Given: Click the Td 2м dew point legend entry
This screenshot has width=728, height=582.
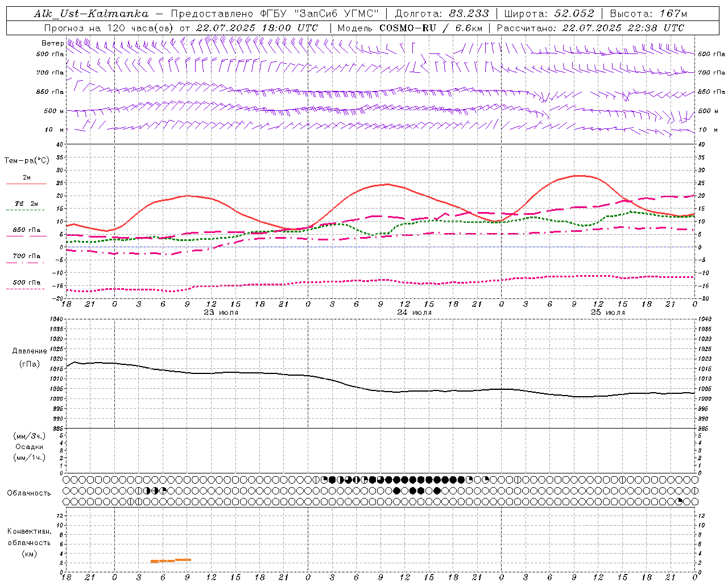Looking at the screenshot, I should pos(27,203).
